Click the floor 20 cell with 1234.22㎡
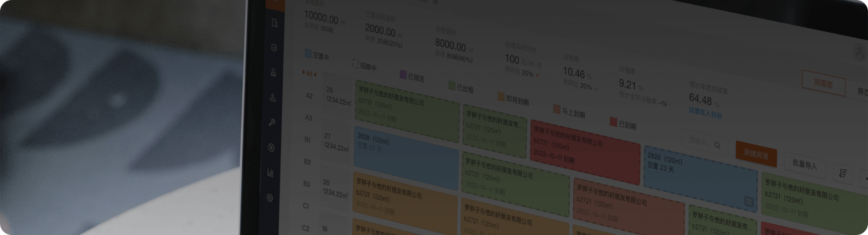Screen dimensions: 868x235 point(335,188)
